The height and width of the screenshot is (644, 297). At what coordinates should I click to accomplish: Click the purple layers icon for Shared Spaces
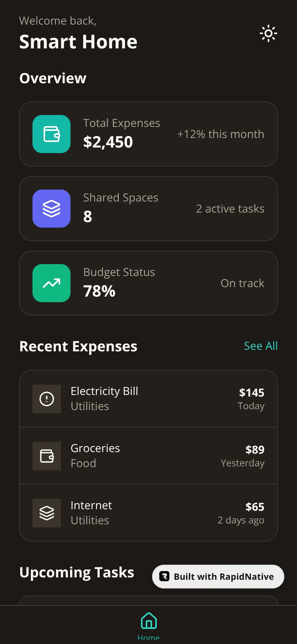51,209
